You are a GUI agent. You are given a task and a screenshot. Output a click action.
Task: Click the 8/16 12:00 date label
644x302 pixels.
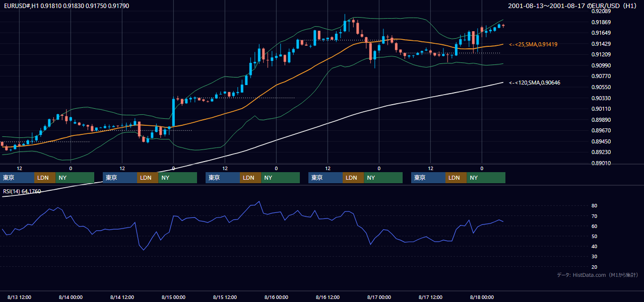point(328,297)
